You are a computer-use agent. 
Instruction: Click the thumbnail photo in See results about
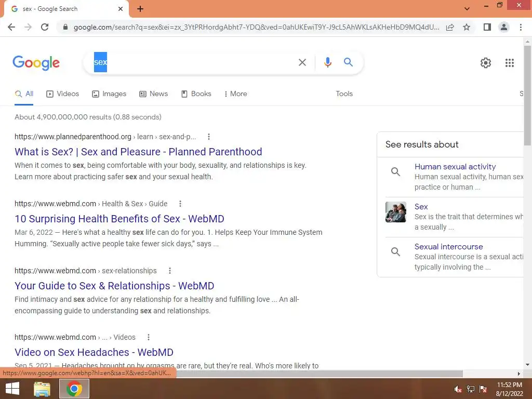[x=395, y=212]
